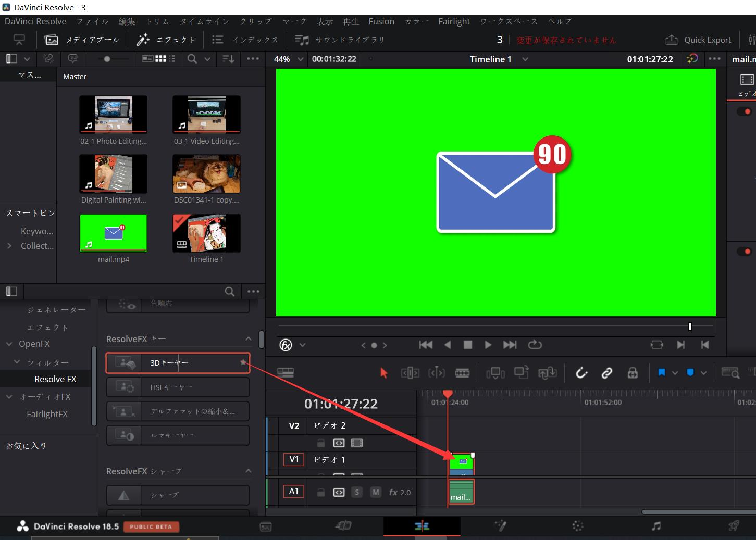This screenshot has height=540, width=756.
Task: Open the Fairlight menu in menu bar
Action: 454,21
